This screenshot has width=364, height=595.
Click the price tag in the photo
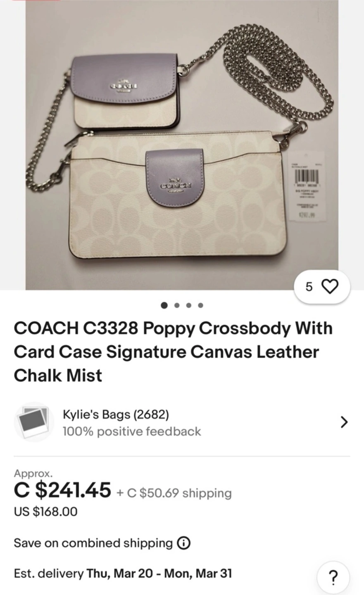[x=307, y=187]
